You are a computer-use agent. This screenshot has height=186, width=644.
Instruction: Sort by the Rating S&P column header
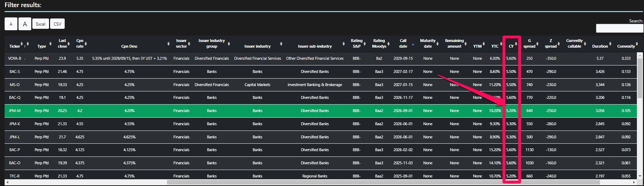click(356, 43)
